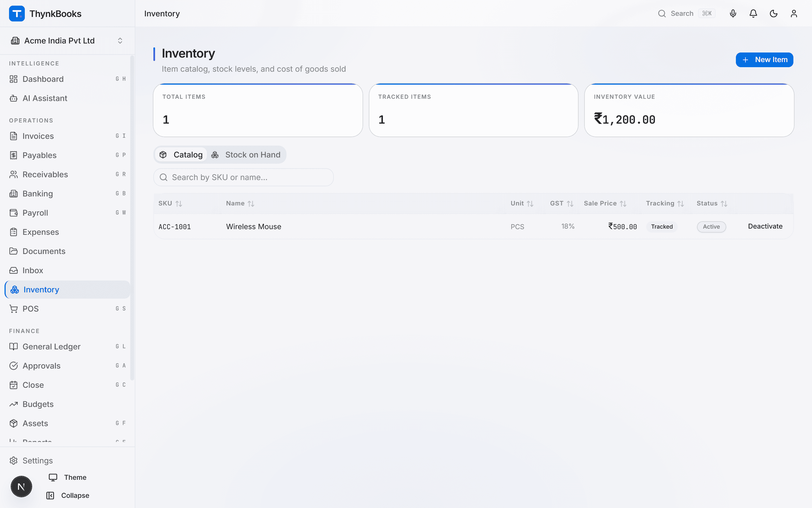Sort table by Tracking column
The image size is (812, 508).
pos(665,203)
